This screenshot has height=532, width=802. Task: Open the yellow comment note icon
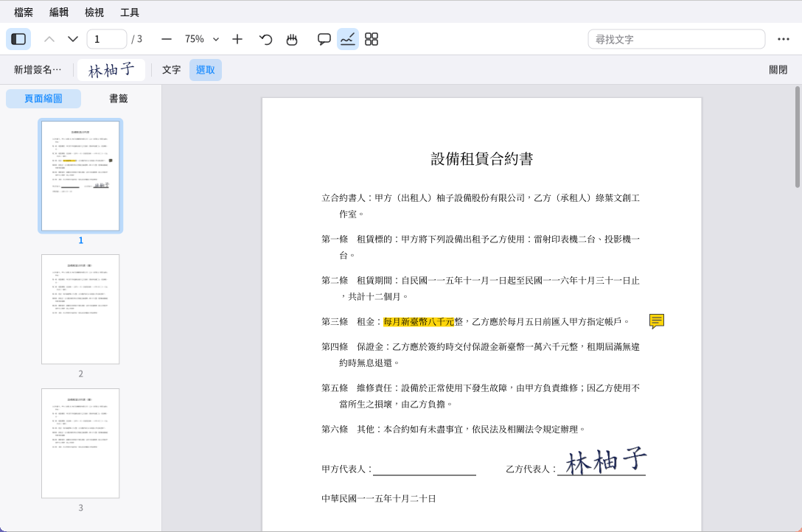[x=657, y=321]
